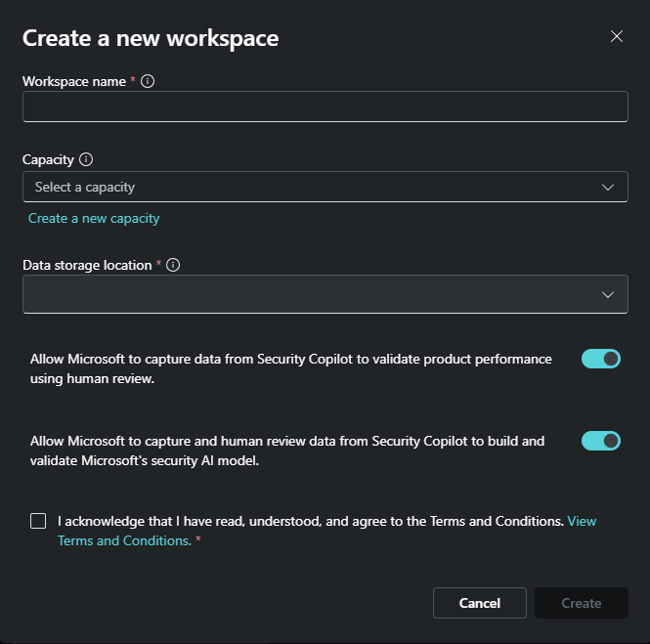
Task: Focus the Workspace name text field
Action: coord(325,107)
